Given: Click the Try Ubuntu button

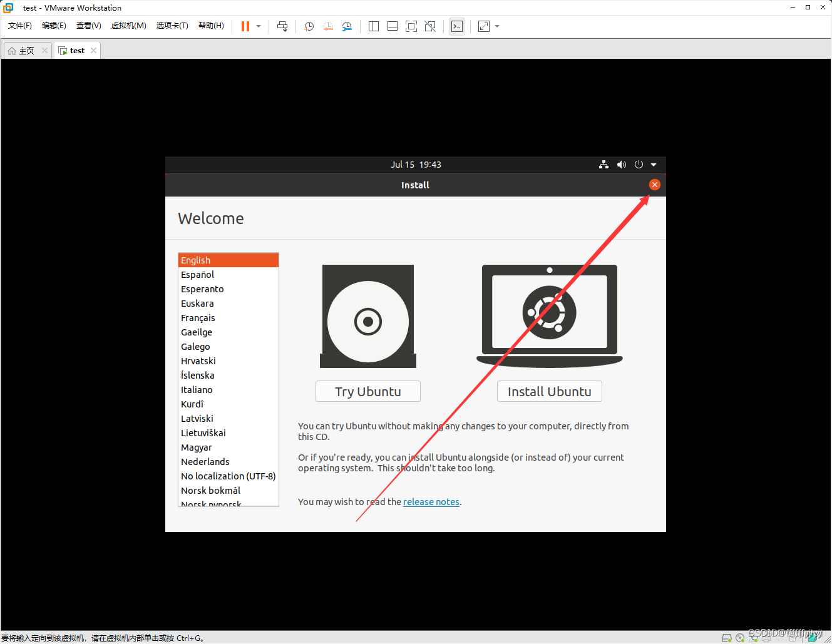Looking at the screenshot, I should (368, 392).
